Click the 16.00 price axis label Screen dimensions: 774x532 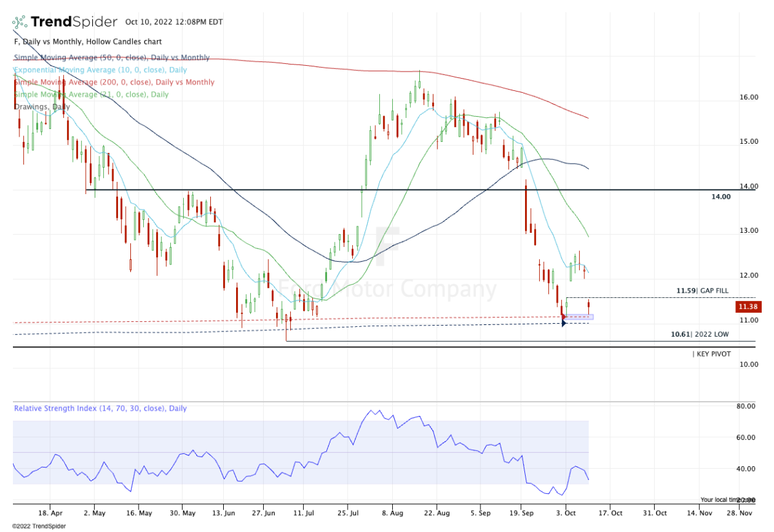[x=749, y=97]
